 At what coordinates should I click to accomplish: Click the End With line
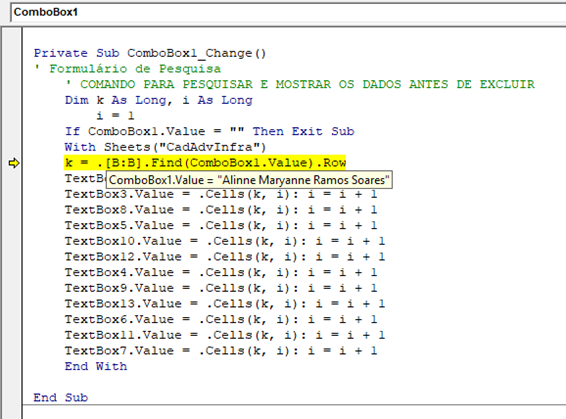click(96, 366)
